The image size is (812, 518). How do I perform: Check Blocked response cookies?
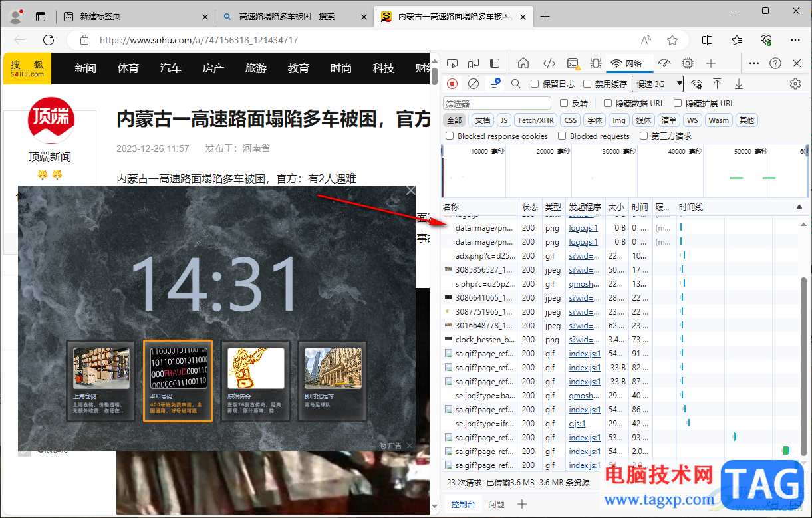[450, 136]
